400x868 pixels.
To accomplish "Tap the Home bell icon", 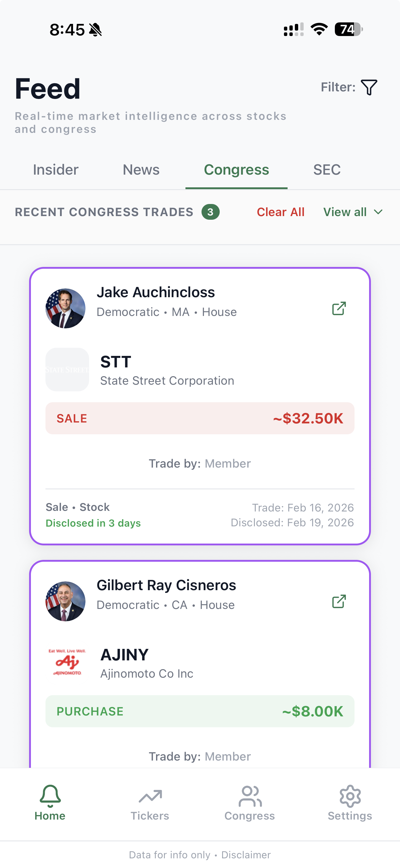I will coord(50,796).
